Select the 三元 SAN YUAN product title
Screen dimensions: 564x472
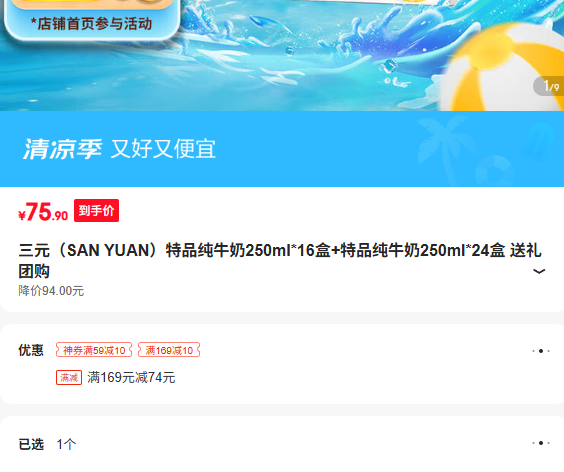[280, 260]
